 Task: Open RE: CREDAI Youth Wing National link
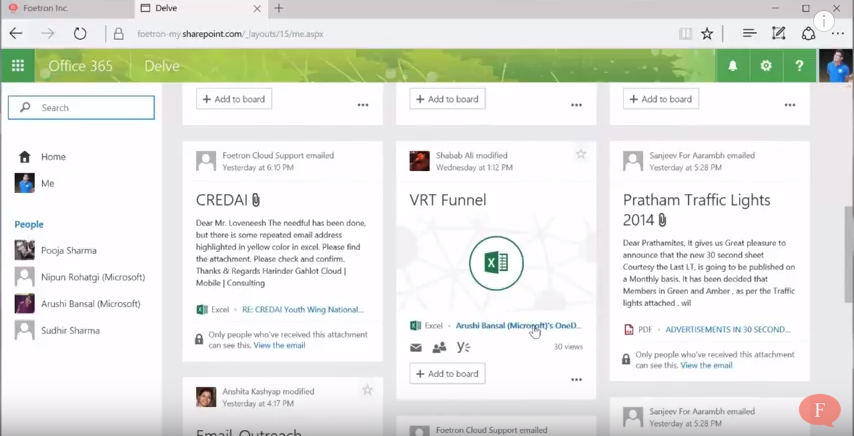click(303, 310)
